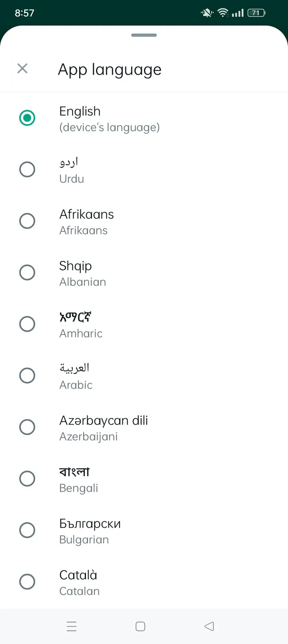Pick the Albanian (Shqip) radio button
The image size is (288, 644).
(27, 272)
